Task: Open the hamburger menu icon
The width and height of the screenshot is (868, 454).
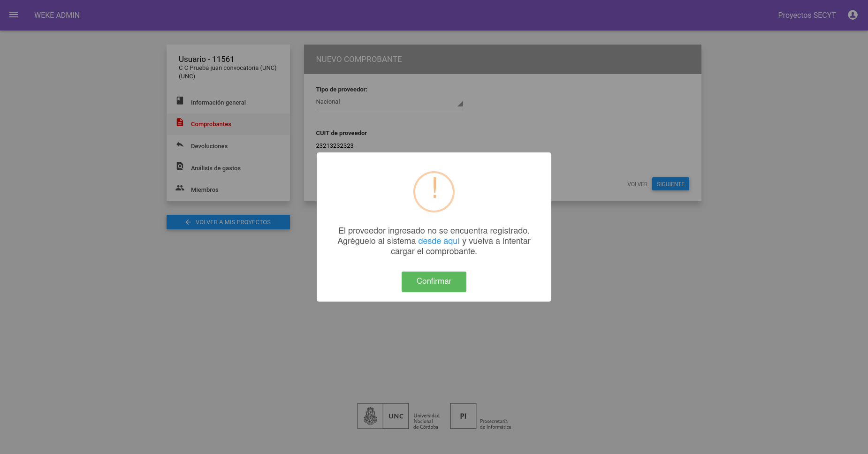Action: (x=14, y=15)
